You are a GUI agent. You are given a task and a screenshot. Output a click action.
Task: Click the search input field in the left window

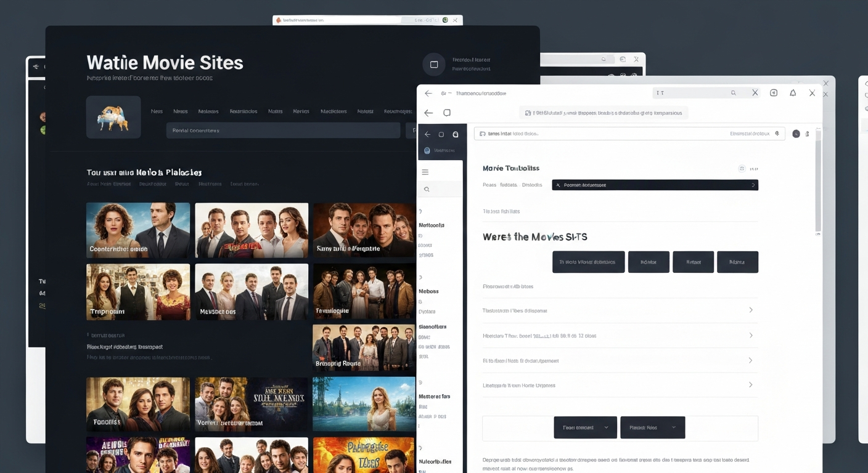tap(284, 130)
